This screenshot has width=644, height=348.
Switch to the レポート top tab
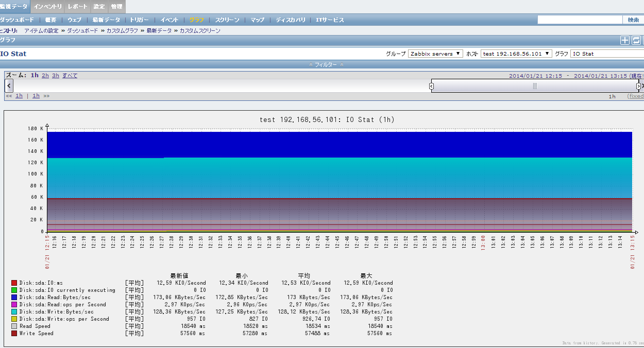(x=78, y=7)
